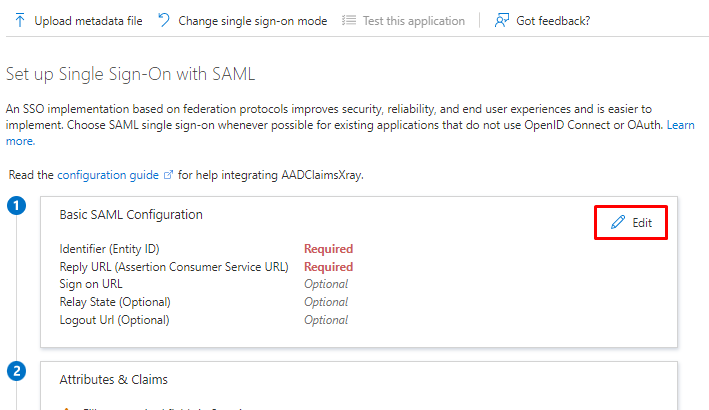
Task: Click the external link icon beside configuration guide
Action: pyautogui.click(x=168, y=175)
